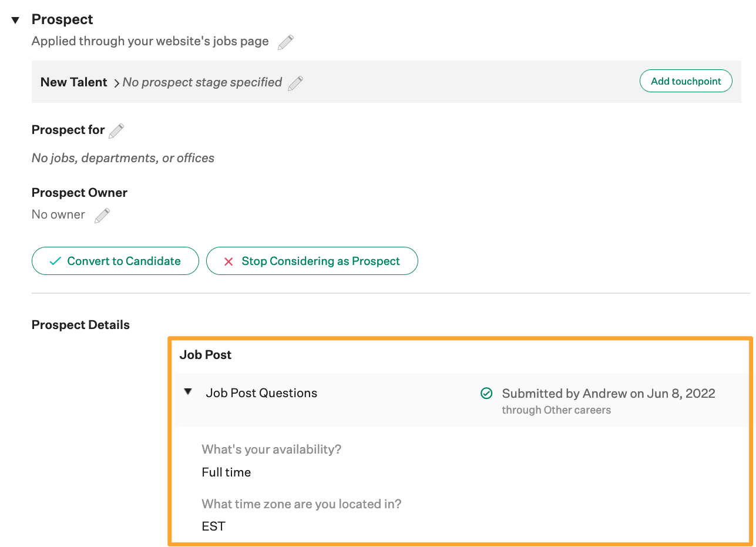Click Stop Considering as Prospect
This screenshot has width=756, height=547.
[x=312, y=261]
